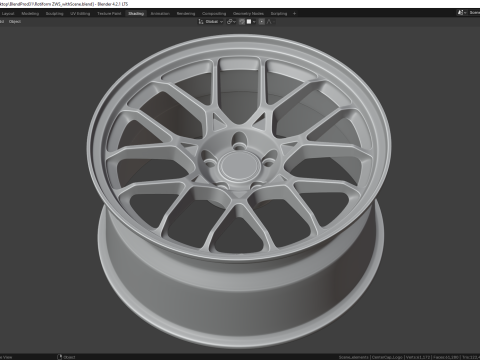This screenshot has height=360, width=480.
Task: Open the proportional editing falloff dropdown
Action: point(271,22)
